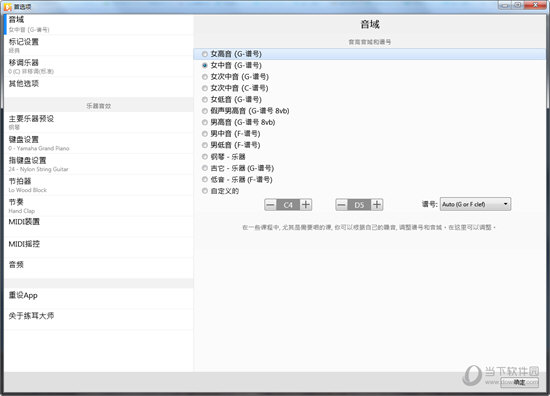Open 键盘设置 Yamaha Grand Piano entry
Image resolution: width=550 pixels, height=396 pixels.
[99, 143]
